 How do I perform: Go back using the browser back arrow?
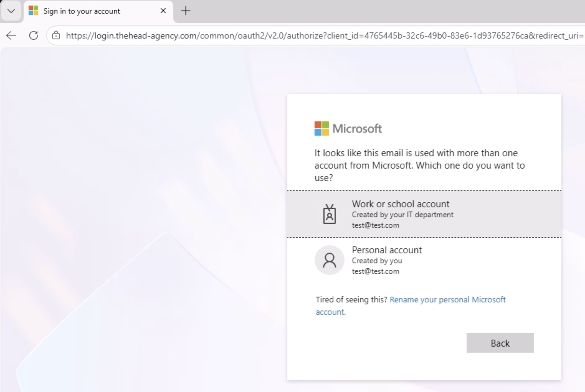pyautogui.click(x=11, y=35)
